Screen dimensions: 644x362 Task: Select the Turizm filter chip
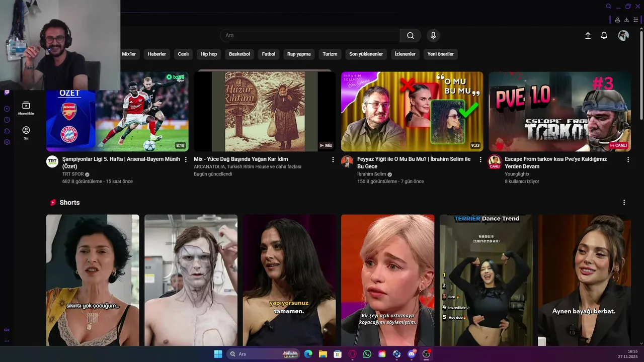pos(330,54)
